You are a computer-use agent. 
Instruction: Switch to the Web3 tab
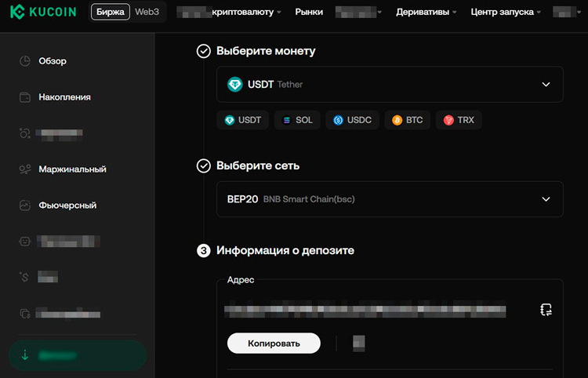[147, 12]
